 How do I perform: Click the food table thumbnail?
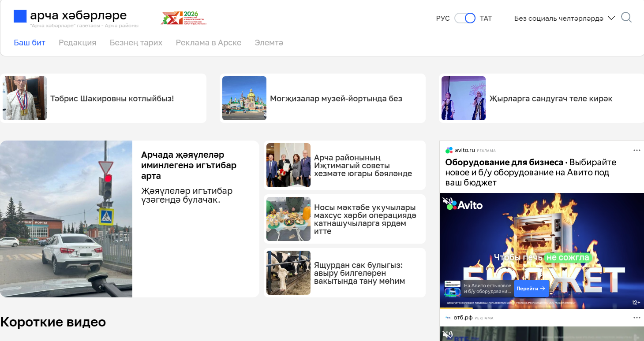[x=288, y=219]
